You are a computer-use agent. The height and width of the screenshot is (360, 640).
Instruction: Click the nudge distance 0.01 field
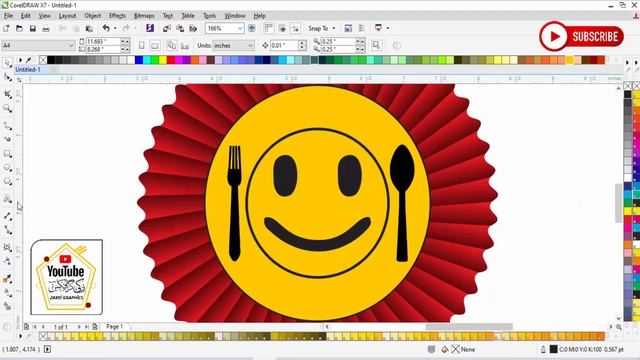(284, 45)
